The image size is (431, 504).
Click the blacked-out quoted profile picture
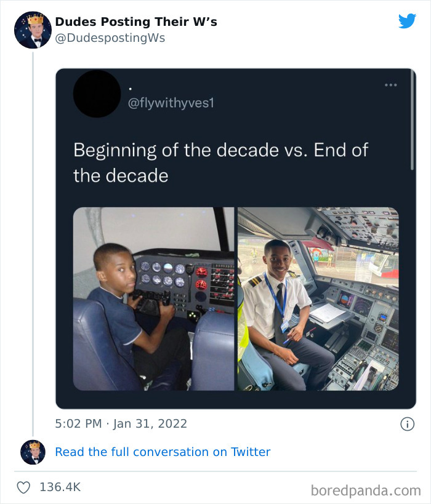97,94
